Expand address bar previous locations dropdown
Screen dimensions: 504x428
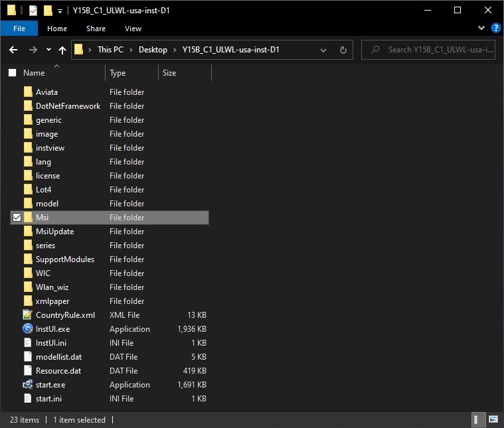[323, 50]
